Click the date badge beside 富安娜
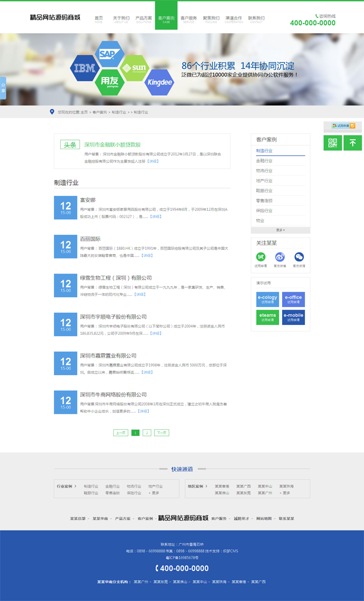 [66, 208]
